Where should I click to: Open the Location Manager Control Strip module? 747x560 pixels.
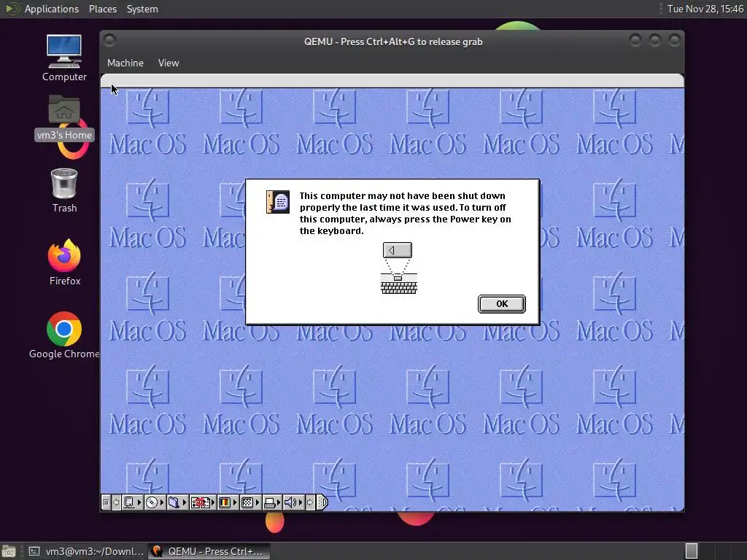[200, 502]
